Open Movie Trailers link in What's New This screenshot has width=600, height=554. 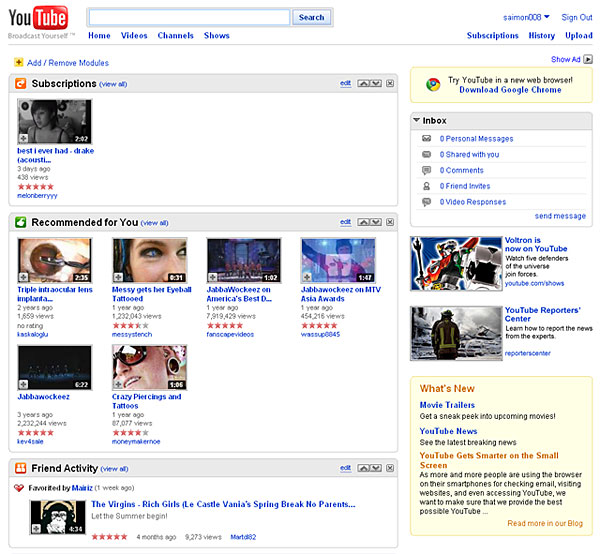(x=447, y=405)
